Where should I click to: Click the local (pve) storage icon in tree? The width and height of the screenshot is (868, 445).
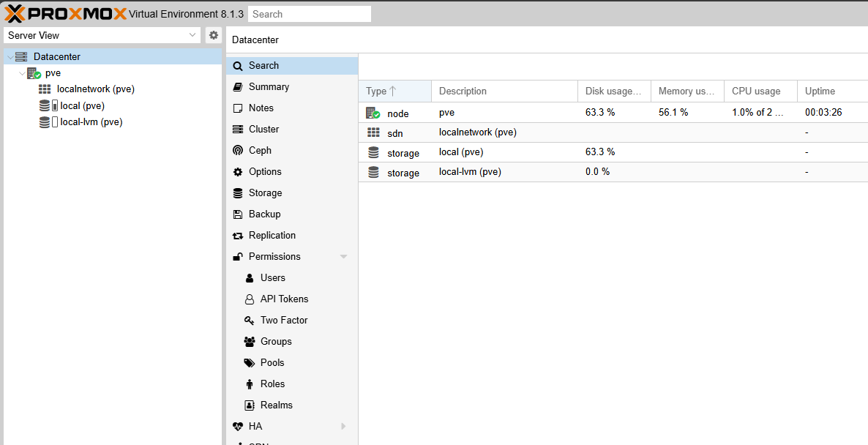click(45, 105)
